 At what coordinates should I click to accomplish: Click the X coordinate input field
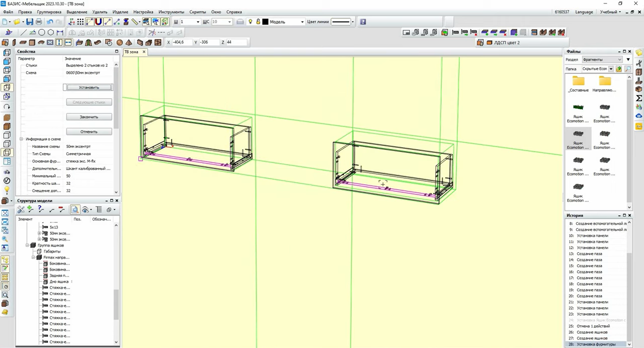coord(182,42)
